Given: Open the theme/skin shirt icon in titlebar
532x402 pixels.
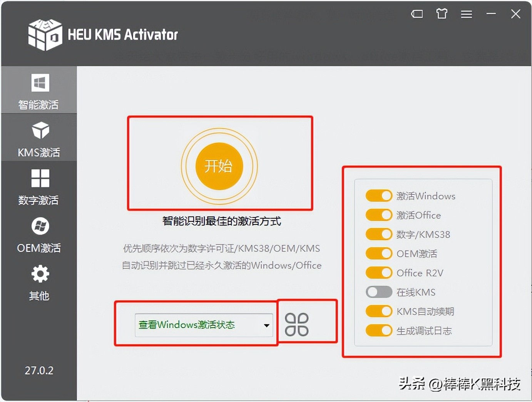Looking at the screenshot, I should [x=442, y=14].
